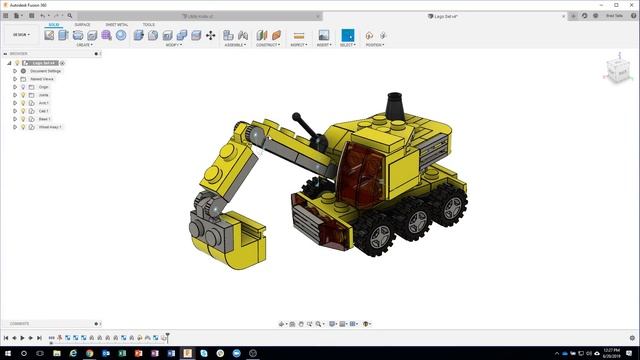Image resolution: width=640 pixels, height=360 pixels.
Task: Play the timeline
Action: click(x=22, y=338)
